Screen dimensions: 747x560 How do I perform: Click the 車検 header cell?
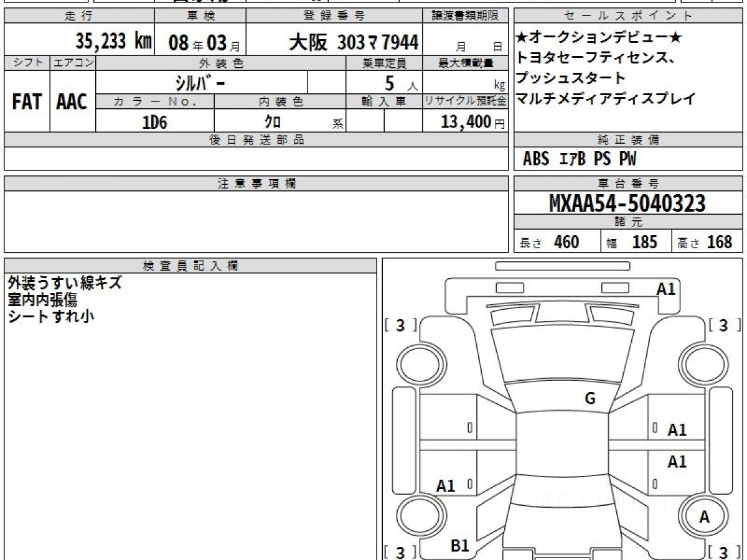click(200, 16)
